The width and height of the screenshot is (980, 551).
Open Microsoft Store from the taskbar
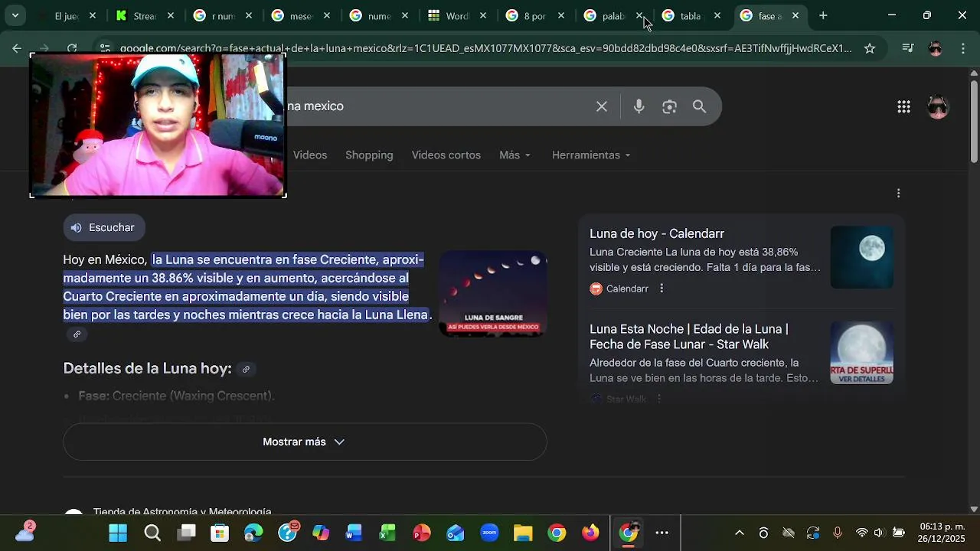pos(220,533)
